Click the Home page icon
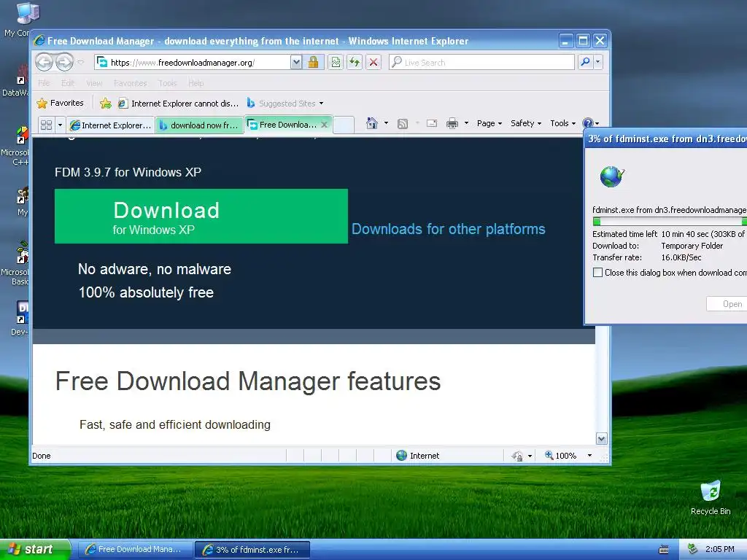 pos(371,123)
